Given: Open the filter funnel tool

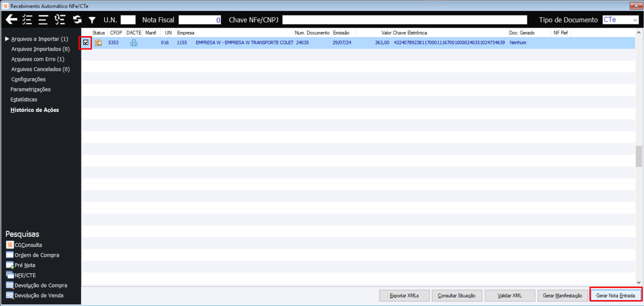Looking at the screenshot, I should (92, 20).
